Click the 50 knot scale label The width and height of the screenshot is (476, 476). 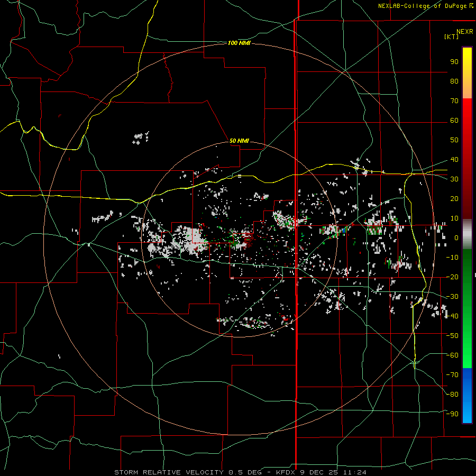point(454,140)
